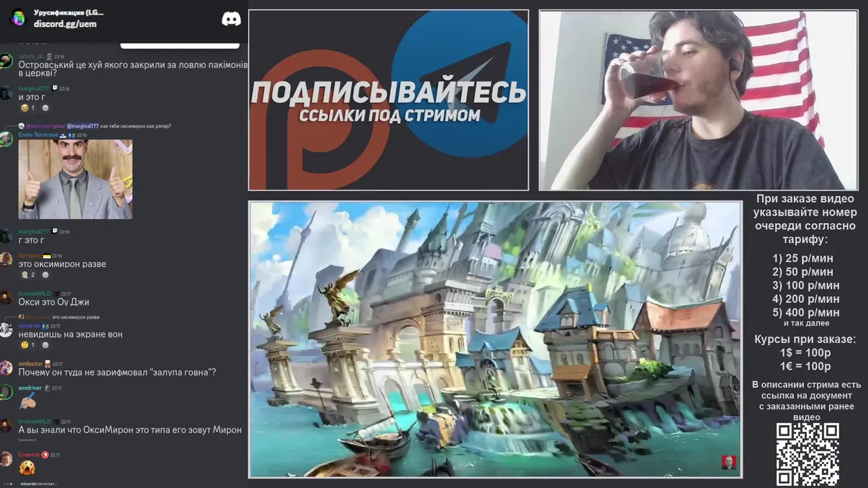Jump to replied message 'как тебе оксимирон как рэпер?'
Image resolution: width=868 pixels, height=488 pixels.
pos(136,126)
